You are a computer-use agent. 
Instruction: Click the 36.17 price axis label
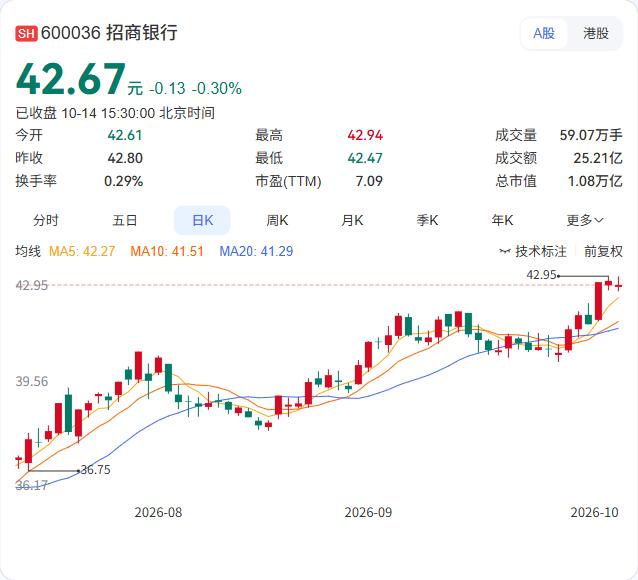[x=32, y=485]
